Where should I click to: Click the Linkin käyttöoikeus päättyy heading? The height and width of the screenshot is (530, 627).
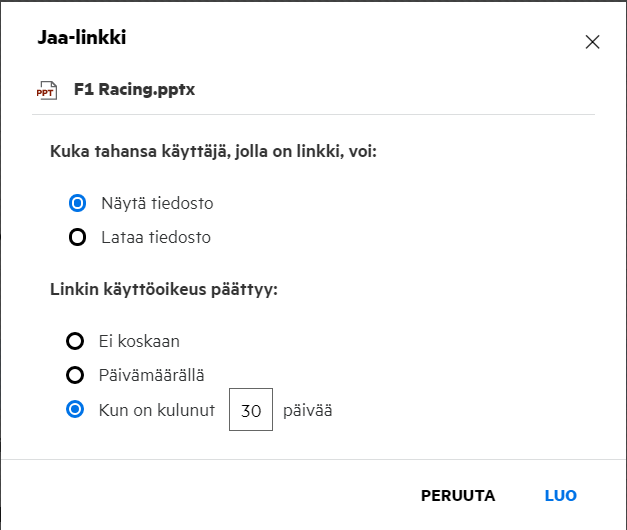click(163, 290)
